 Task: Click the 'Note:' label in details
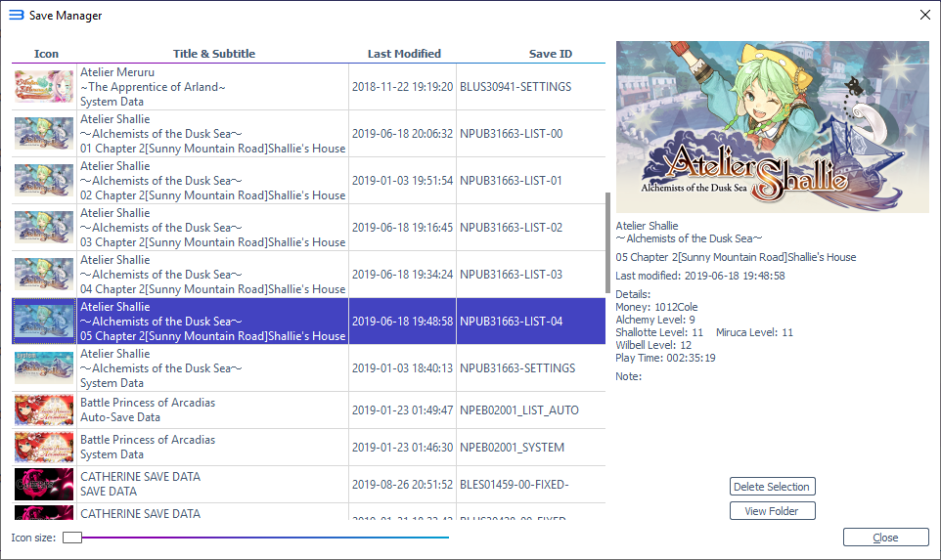628,376
